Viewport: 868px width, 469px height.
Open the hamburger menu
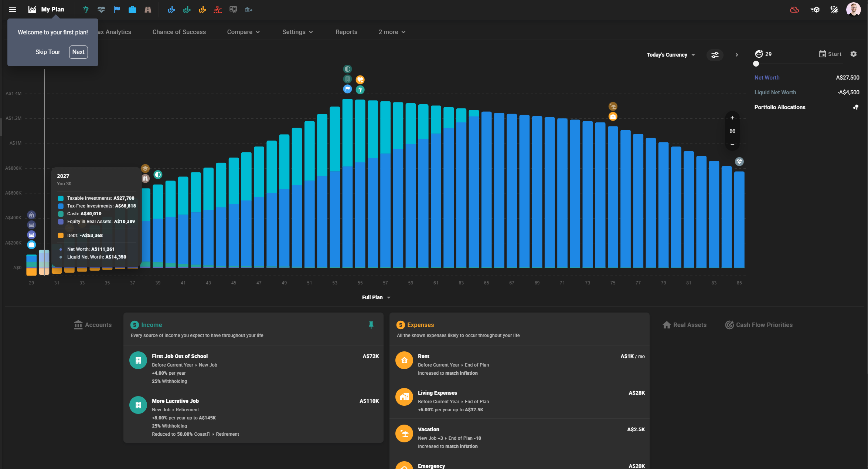pyautogui.click(x=13, y=10)
